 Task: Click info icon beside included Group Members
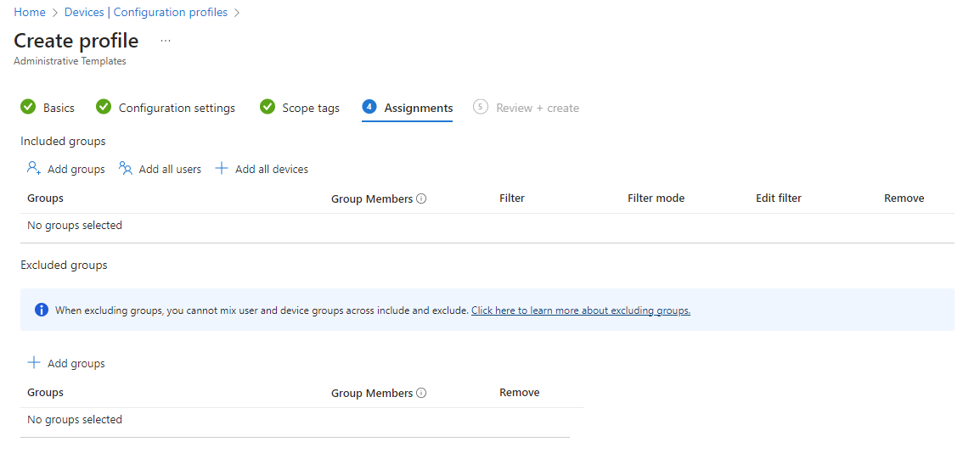pyautogui.click(x=421, y=199)
